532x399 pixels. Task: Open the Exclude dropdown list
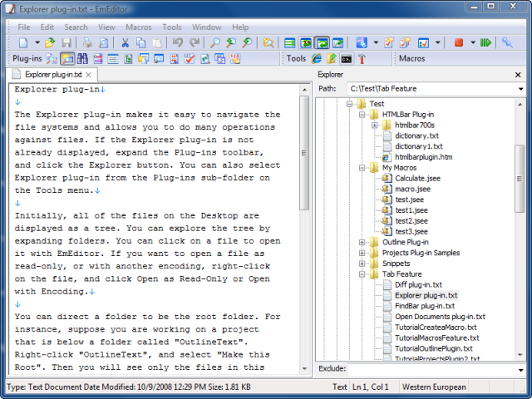[x=520, y=369]
